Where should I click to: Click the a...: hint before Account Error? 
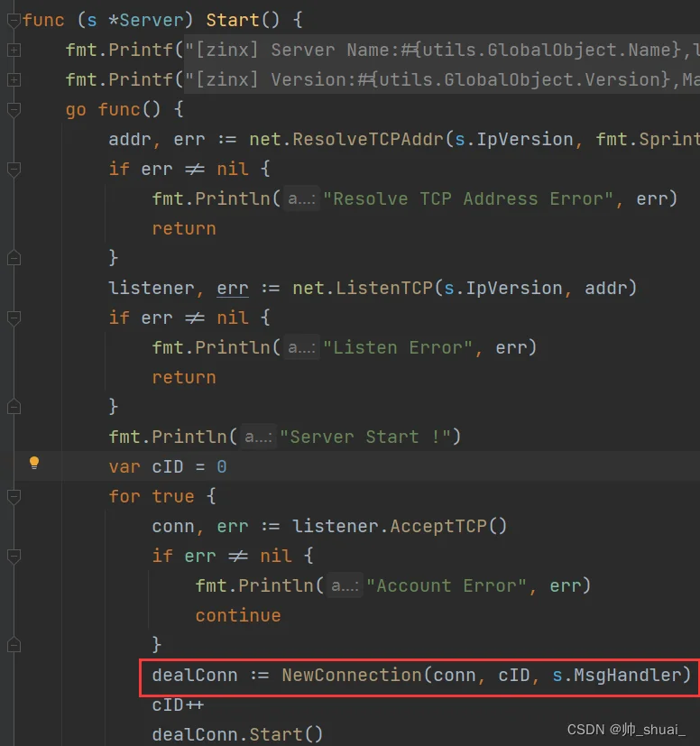click(345, 585)
